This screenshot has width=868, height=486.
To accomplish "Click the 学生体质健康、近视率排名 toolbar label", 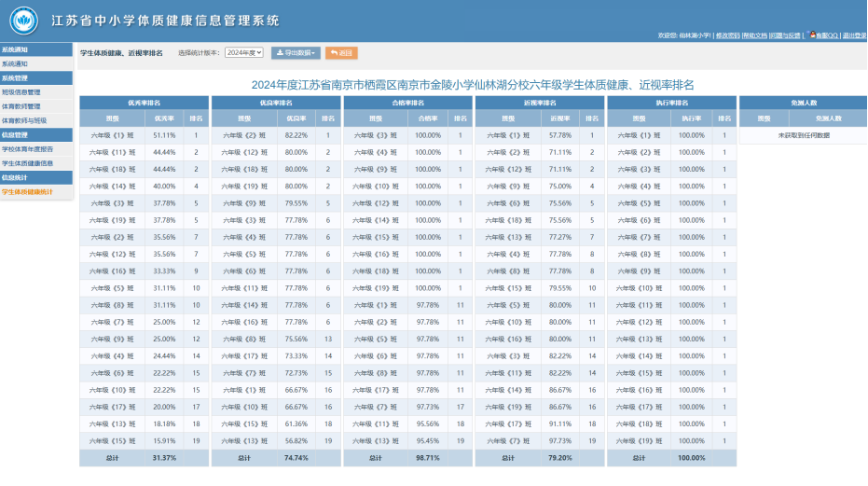I will pyautogui.click(x=122, y=53).
